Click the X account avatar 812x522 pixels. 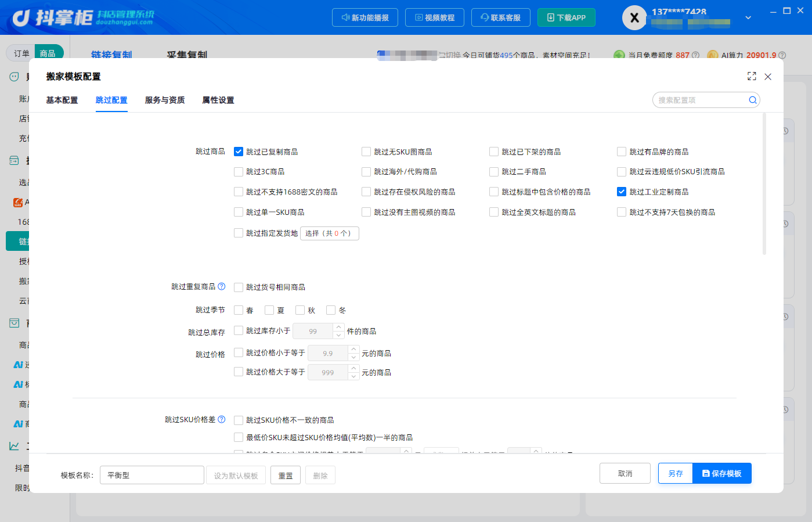tap(634, 18)
